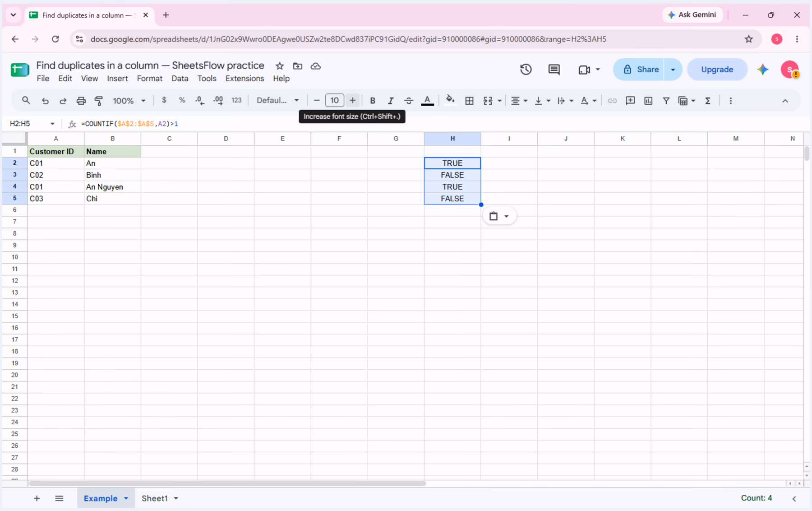
Task: Open the fill color picker
Action: 450,100
